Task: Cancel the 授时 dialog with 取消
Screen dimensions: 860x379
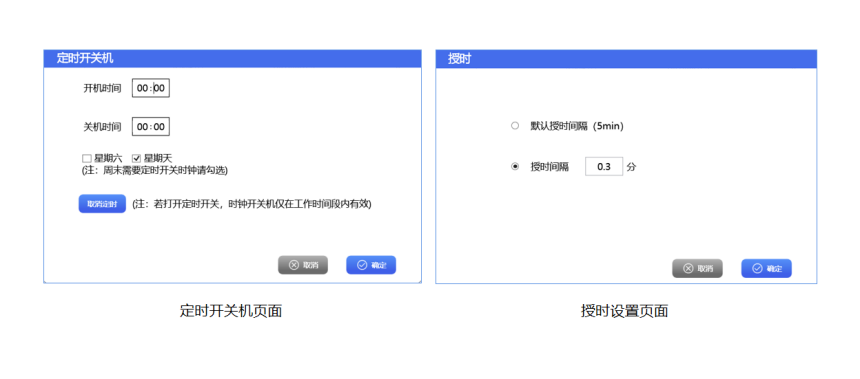Action: coord(697,268)
